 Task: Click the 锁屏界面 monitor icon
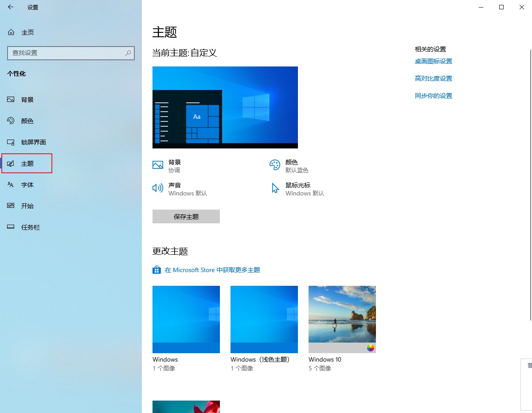click(x=11, y=142)
